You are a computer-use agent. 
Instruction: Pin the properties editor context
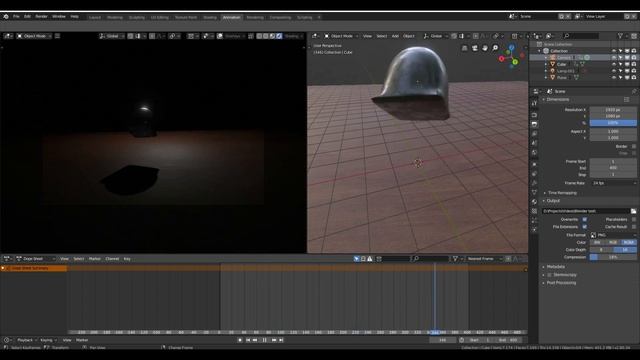(633, 91)
